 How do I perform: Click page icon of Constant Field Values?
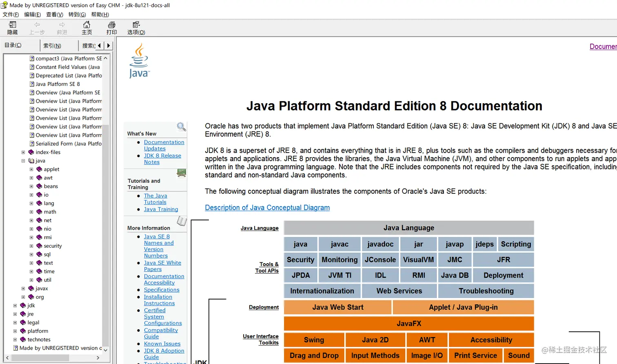(32, 67)
